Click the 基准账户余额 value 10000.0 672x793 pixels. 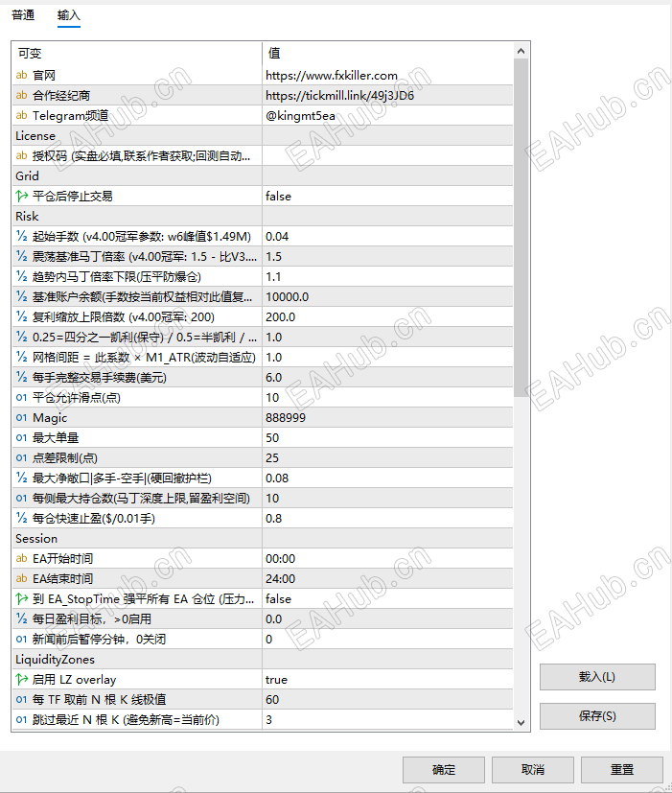tap(387, 297)
